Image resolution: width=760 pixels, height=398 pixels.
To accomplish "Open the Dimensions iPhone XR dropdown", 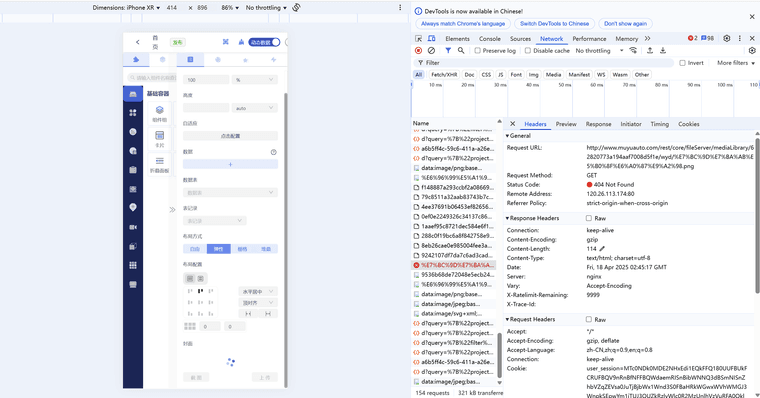I will coord(126,7).
